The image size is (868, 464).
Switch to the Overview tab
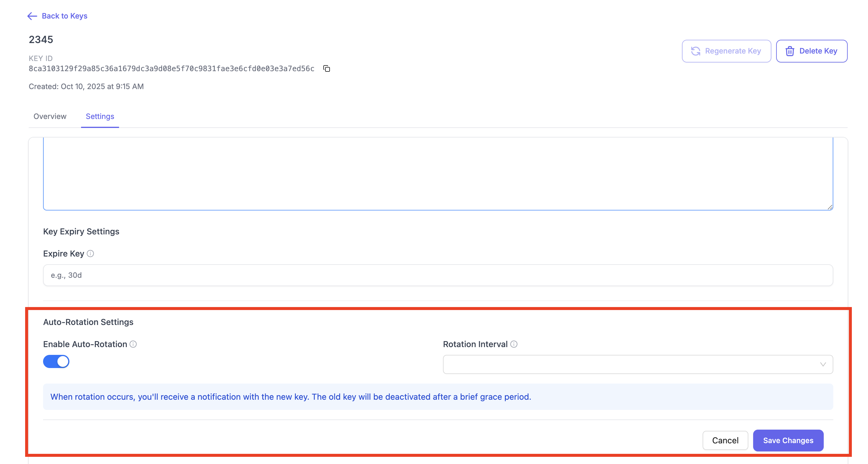[50, 117]
